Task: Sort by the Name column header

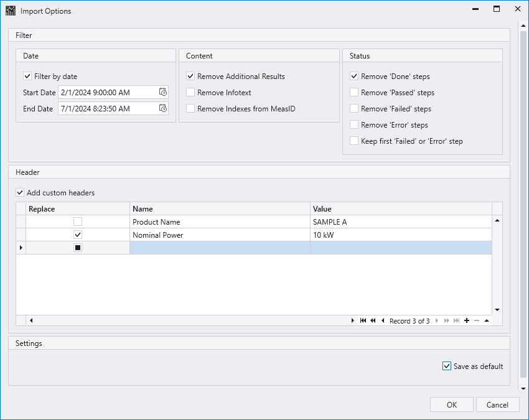Action: tap(220, 209)
